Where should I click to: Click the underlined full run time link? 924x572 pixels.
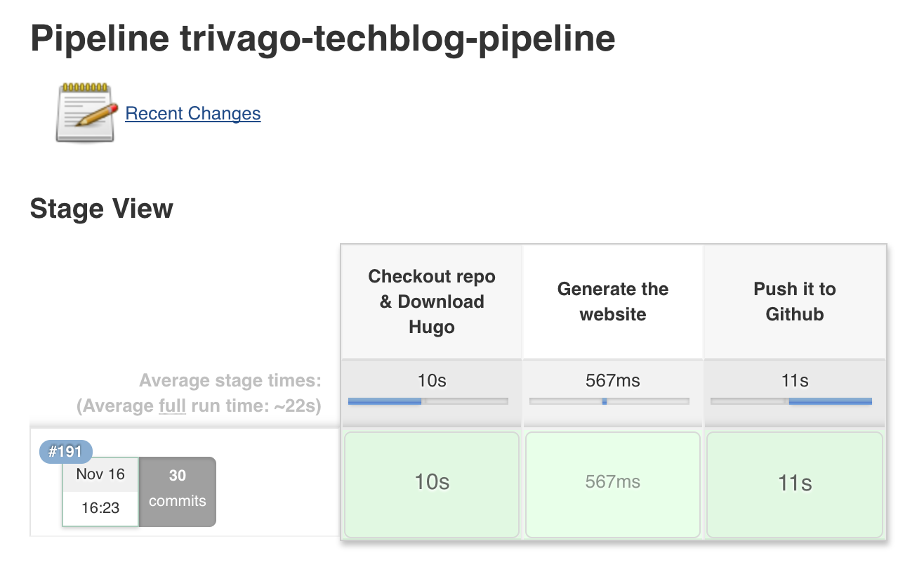172,405
